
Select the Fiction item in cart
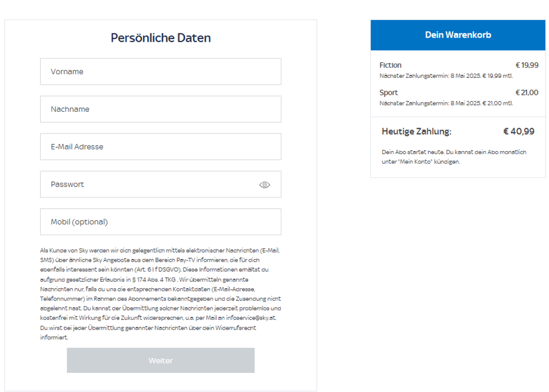[391, 65]
